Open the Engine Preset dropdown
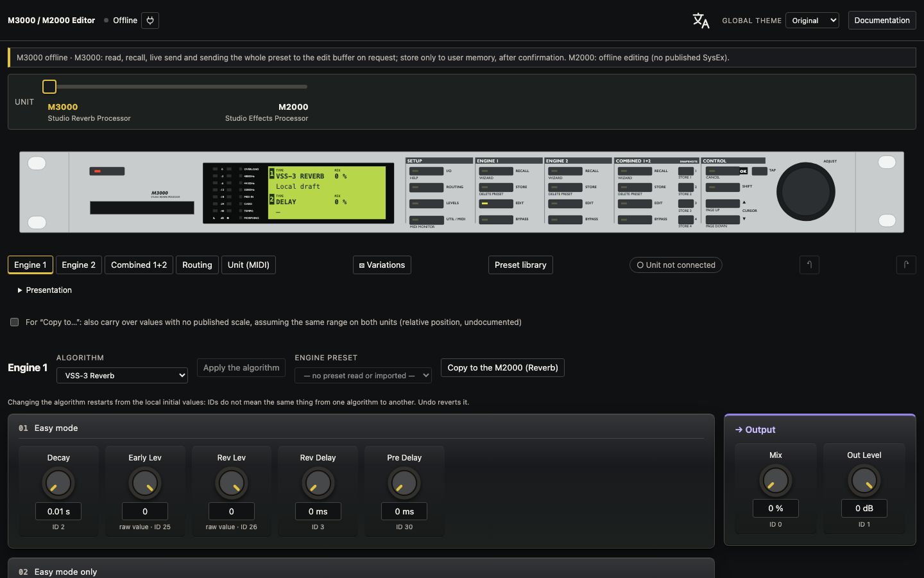 pyautogui.click(x=363, y=375)
